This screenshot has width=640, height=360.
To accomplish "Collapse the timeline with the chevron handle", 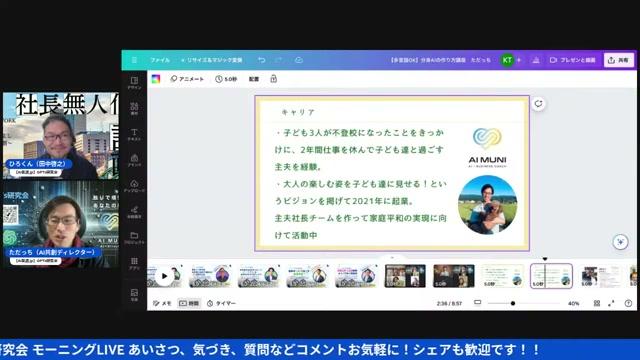I will tap(392, 258).
